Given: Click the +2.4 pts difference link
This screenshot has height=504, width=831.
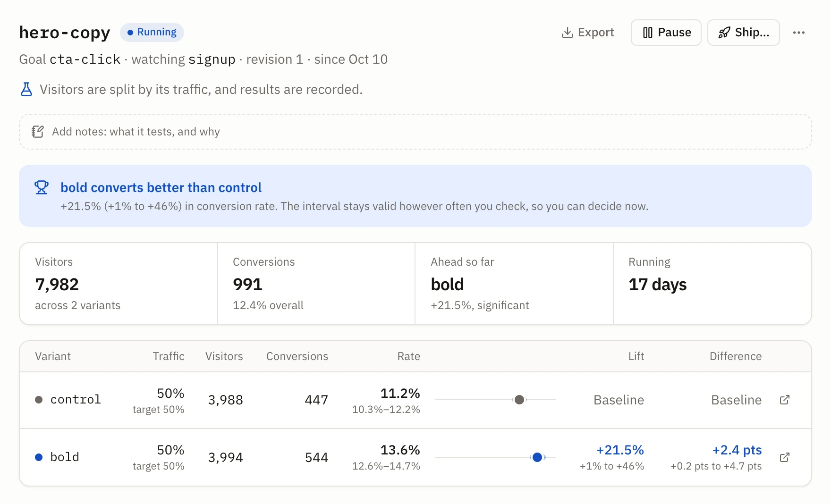Looking at the screenshot, I should [737, 450].
